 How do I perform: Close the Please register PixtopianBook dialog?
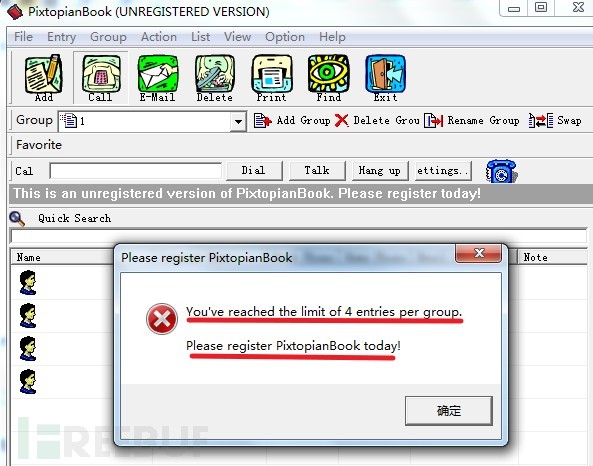(479, 253)
